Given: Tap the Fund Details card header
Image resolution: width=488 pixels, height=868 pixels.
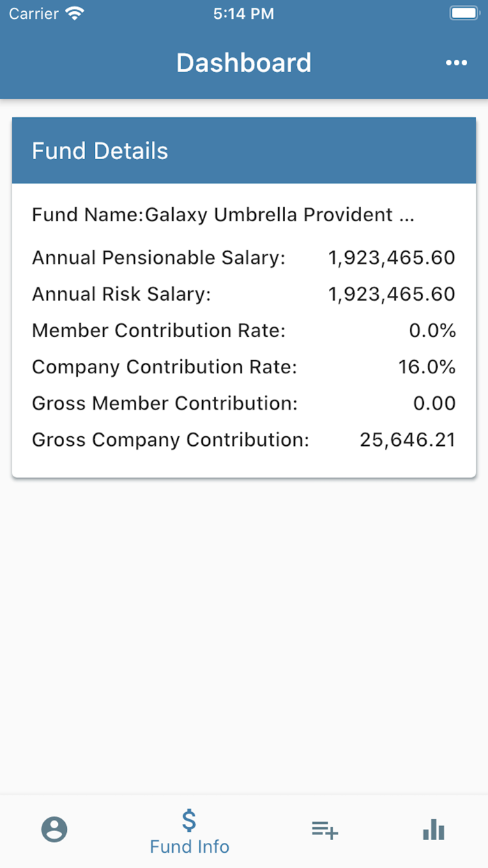Looking at the screenshot, I should click(244, 151).
